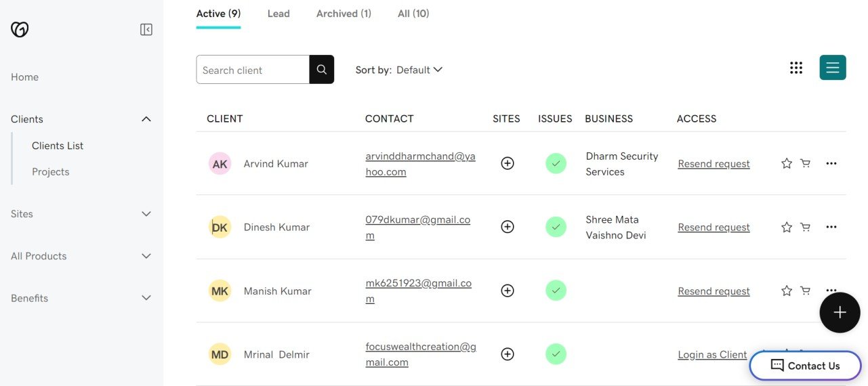Add a site for Manish Kumar
Screen dimensions: 868x386
507,291
